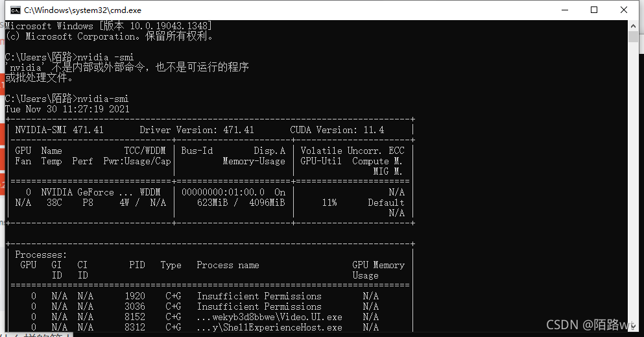This screenshot has height=337, width=644.
Task: Click the 'Disp.A' column header
Action: pyautogui.click(x=269, y=151)
